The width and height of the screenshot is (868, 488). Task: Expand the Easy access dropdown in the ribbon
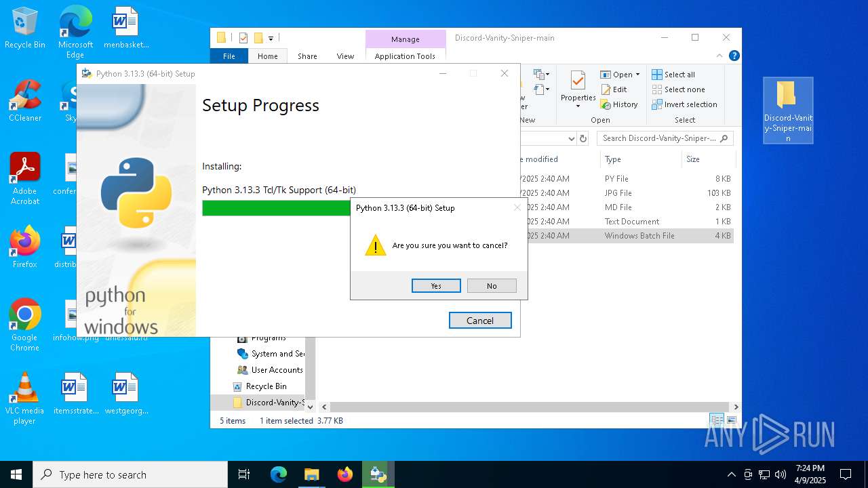[542, 89]
